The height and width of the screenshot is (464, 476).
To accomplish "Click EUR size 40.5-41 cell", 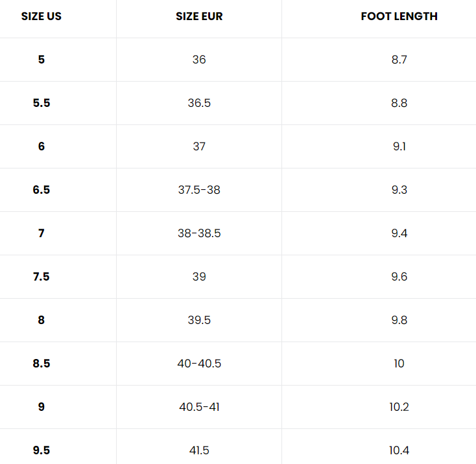I will point(199,407).
